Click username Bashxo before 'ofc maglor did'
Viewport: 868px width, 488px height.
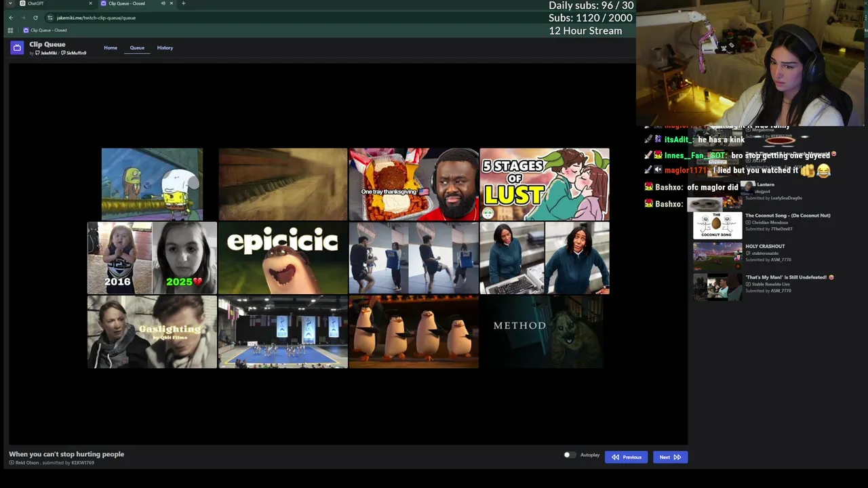[669, 187]
